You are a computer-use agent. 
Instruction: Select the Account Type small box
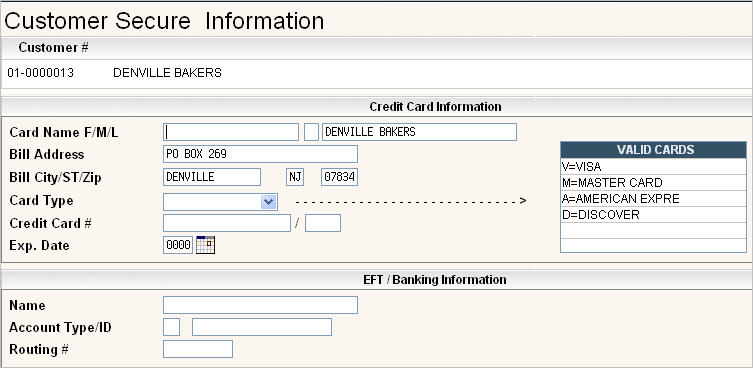171,327
